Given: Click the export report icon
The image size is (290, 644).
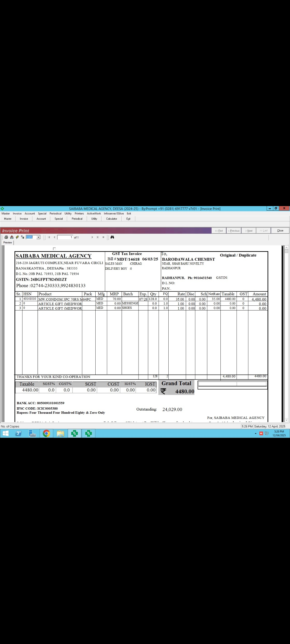Looking at the screenshot, I should [12, 237].
